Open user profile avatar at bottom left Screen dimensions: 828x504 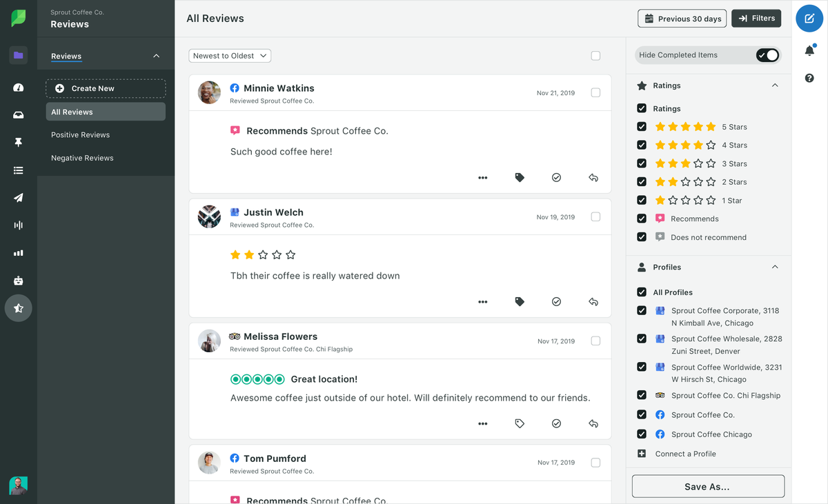point(19,485)
